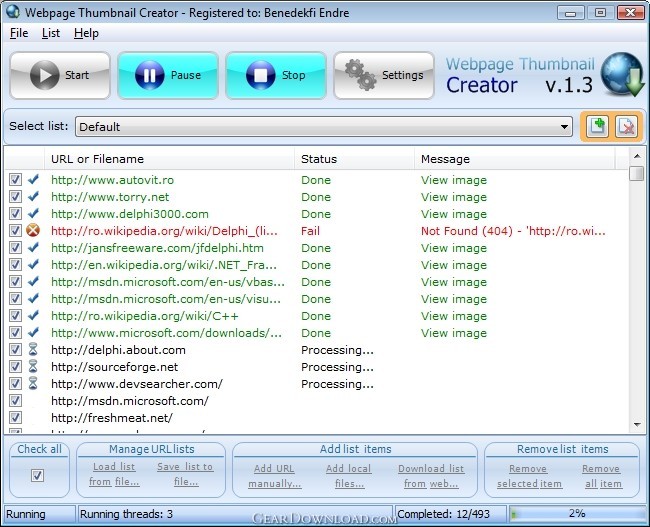
Task: Click Add local files link
Action: coord(349,476)
